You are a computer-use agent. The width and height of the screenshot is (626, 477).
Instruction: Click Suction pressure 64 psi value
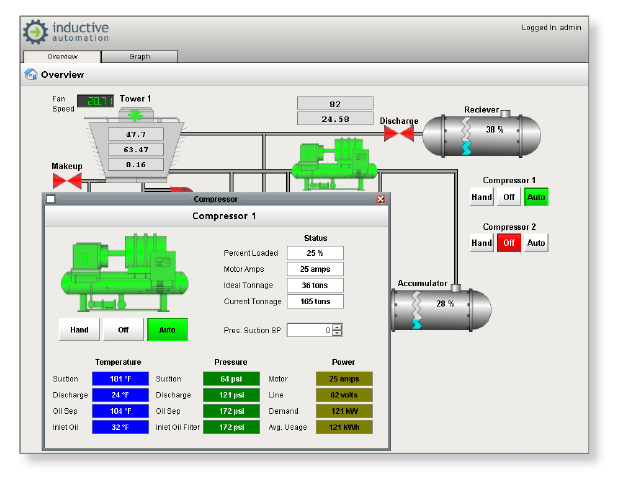point(231,379)
